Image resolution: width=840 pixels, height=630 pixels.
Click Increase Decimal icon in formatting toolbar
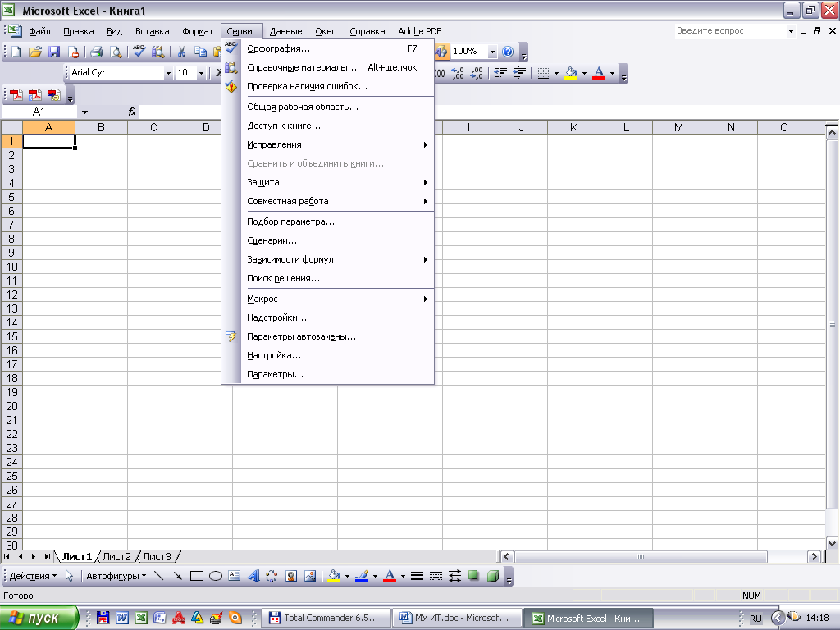tap(458, 73)
